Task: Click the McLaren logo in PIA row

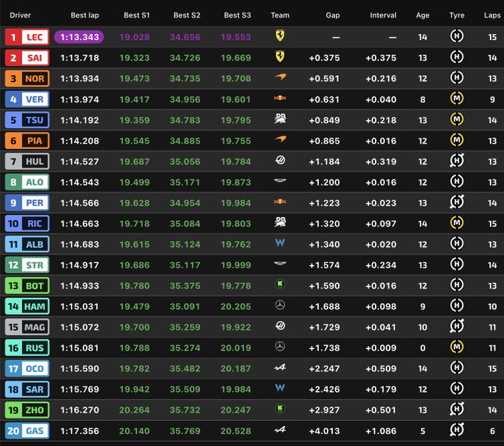Action: [280, 139]
